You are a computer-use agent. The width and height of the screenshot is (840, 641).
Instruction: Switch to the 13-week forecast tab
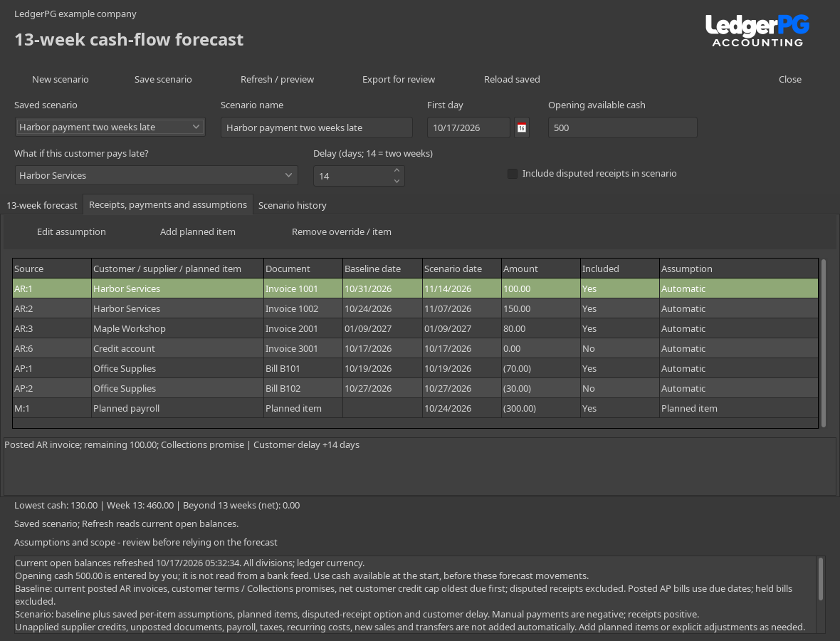pyautogui.click(x=42, y=205)
